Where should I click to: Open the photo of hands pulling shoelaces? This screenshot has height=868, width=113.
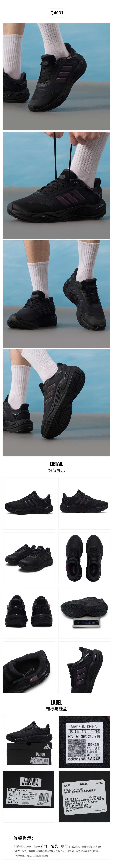tap(56, 185)
